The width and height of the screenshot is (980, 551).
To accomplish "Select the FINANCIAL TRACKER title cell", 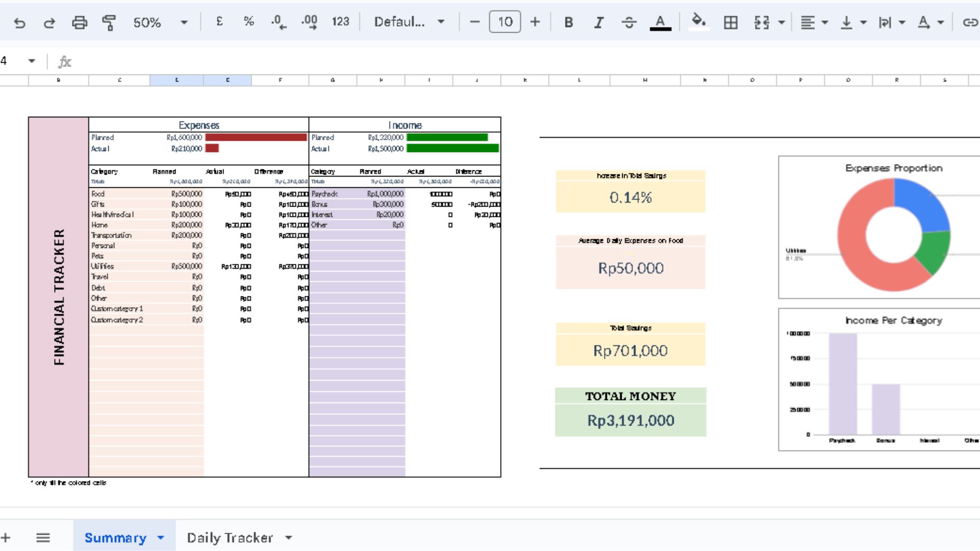I will click(59, 297).
